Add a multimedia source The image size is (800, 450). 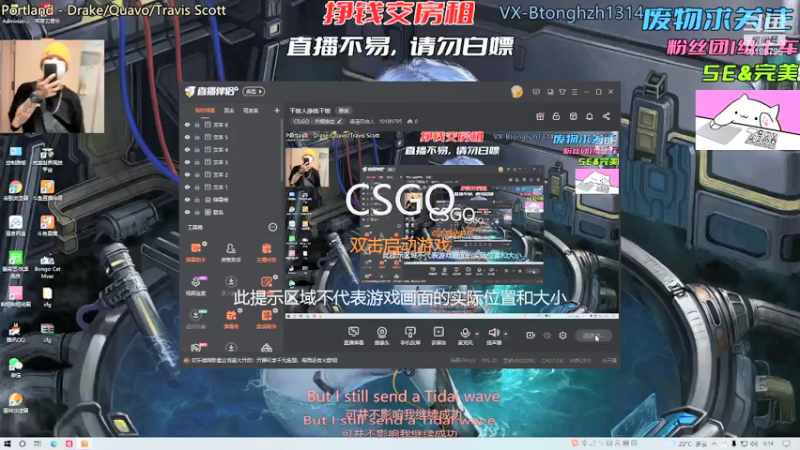tap(438, 336)
